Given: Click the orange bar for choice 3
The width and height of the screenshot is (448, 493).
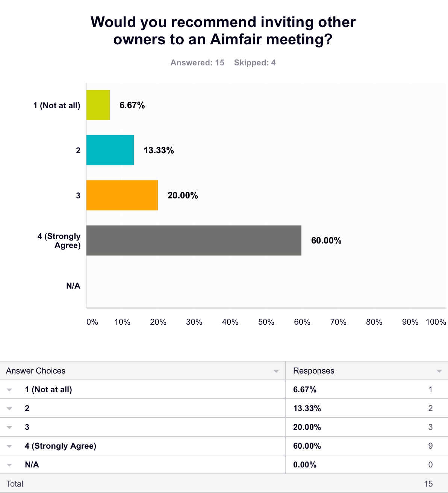Looking at the screenshot, I should [122, 195].
